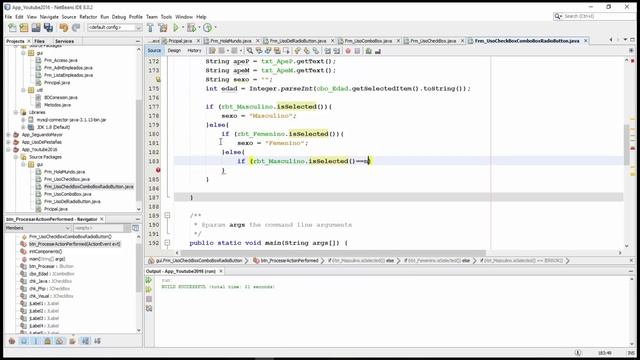Click the editor horizontal scrollbar

(333, 253)
